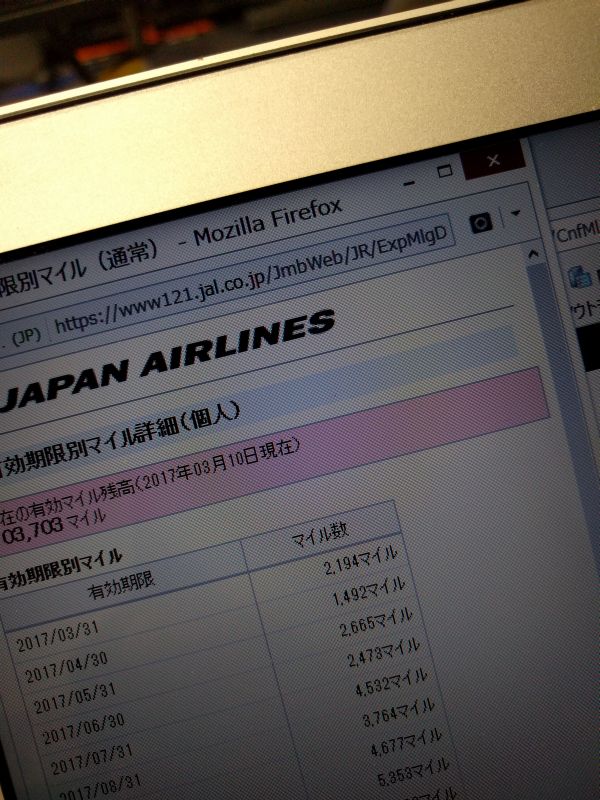Click the 2,194マイル value
The image size is (600, 800).
360,560
